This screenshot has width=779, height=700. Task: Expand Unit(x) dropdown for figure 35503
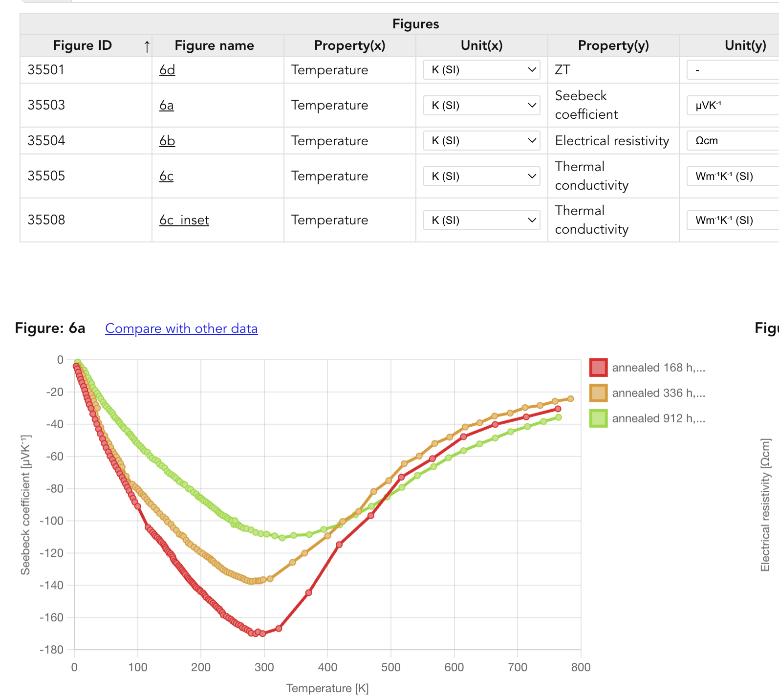coord(481,106)
